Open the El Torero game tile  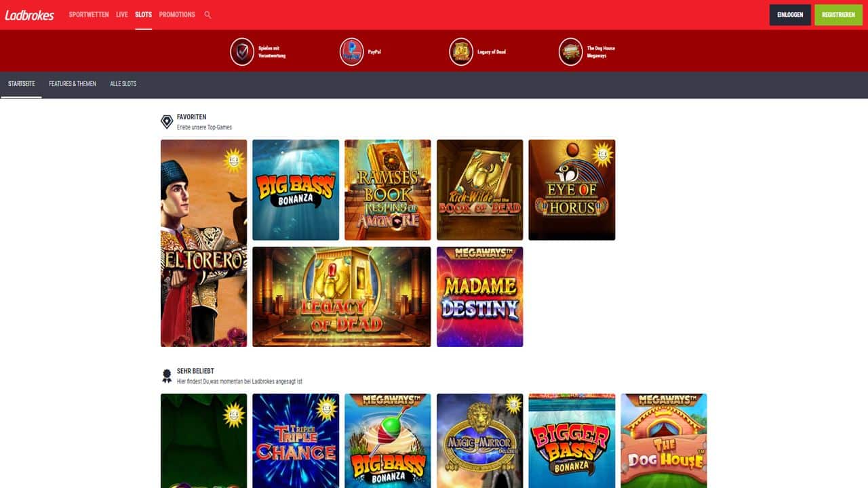(x=204, y=243)
